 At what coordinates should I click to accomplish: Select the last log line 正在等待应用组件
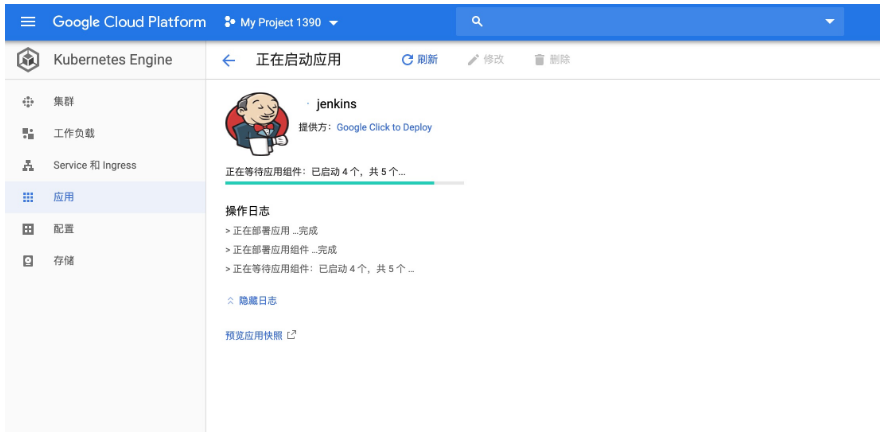click(x=320, y=269)
